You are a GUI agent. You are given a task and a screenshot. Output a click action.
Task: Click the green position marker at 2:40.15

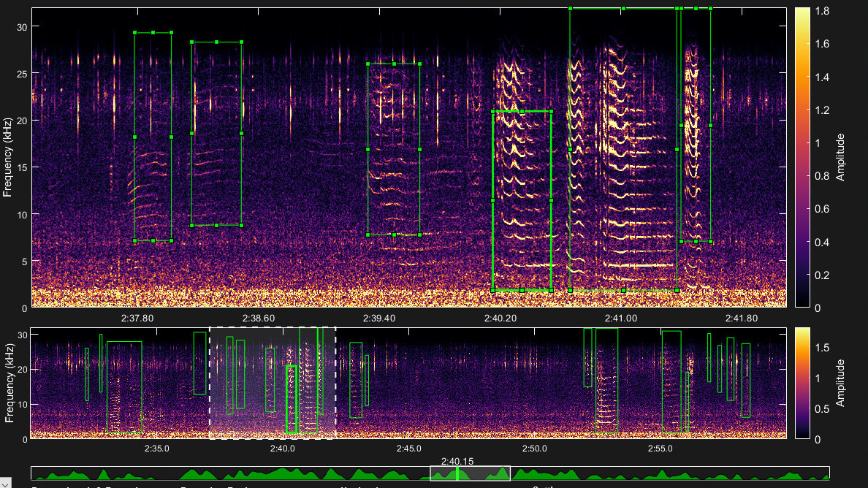(457, 473)
